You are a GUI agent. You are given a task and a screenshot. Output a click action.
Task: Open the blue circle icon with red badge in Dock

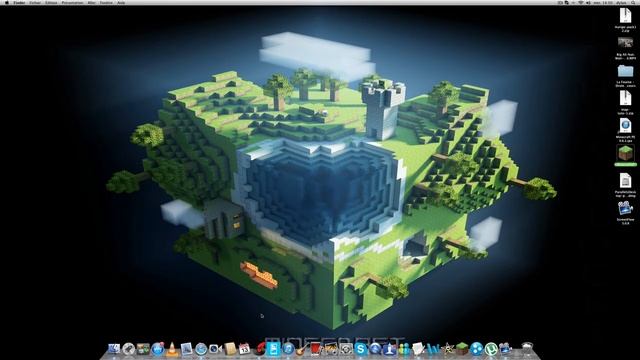click(x=158, y=349)
